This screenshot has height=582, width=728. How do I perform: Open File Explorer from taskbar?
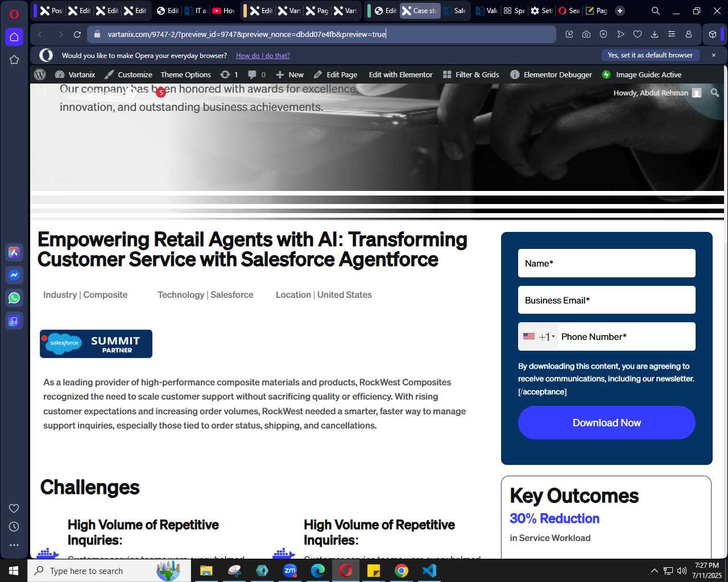tap(206, 571)
